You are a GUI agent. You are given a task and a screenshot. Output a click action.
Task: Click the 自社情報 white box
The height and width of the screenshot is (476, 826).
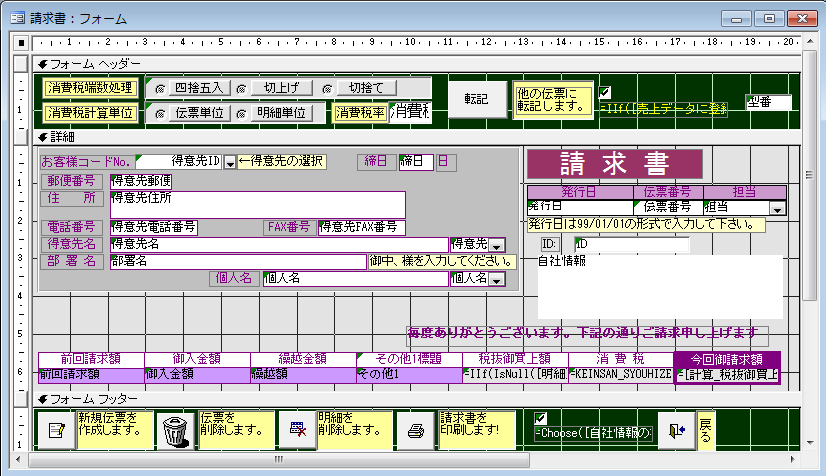pos(660,286)
